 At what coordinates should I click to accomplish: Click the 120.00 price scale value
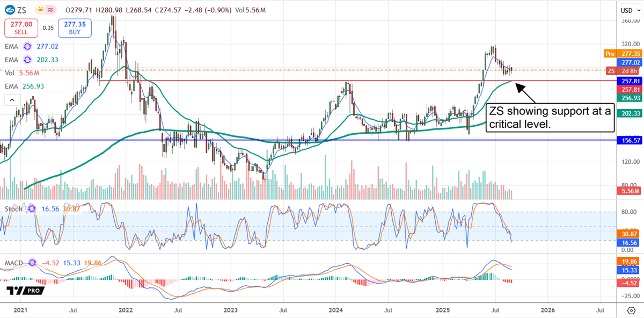(x=631, y=162)
